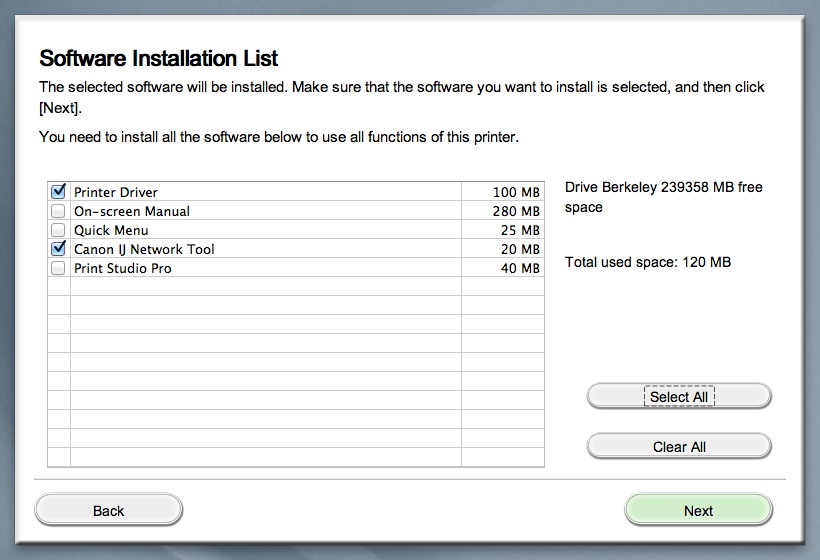
Task: Go back using the Back button
Action: (108, 511)
